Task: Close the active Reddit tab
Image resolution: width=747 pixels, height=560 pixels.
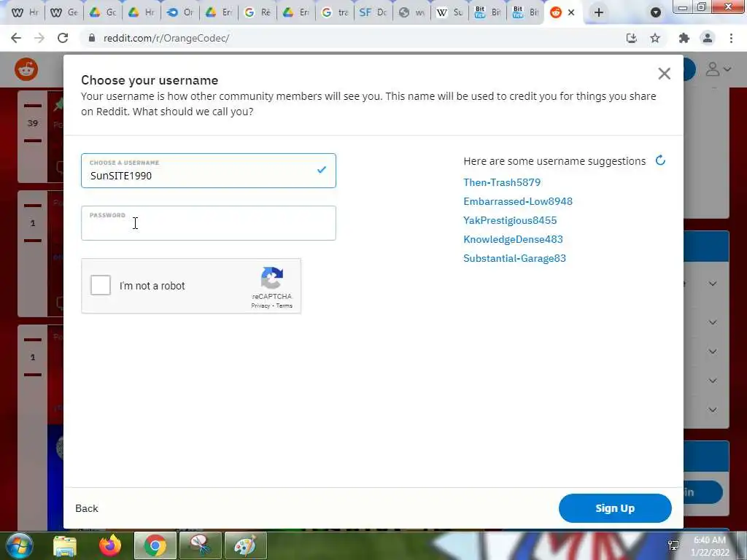Action: [571, 12]
